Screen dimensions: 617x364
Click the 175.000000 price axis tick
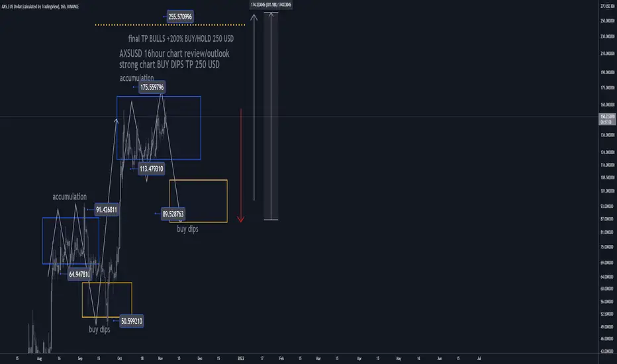(x=607, y=88)
